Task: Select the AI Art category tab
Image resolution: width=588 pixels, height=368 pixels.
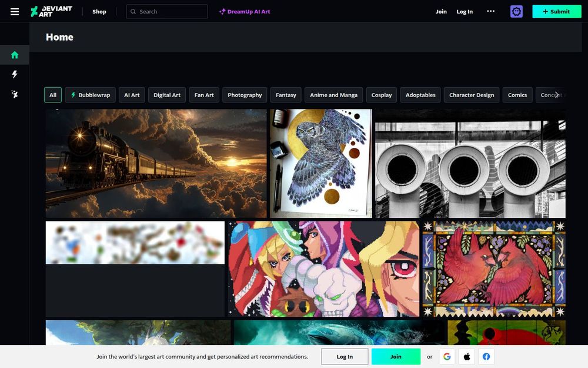Action: [x=132, y=95]
